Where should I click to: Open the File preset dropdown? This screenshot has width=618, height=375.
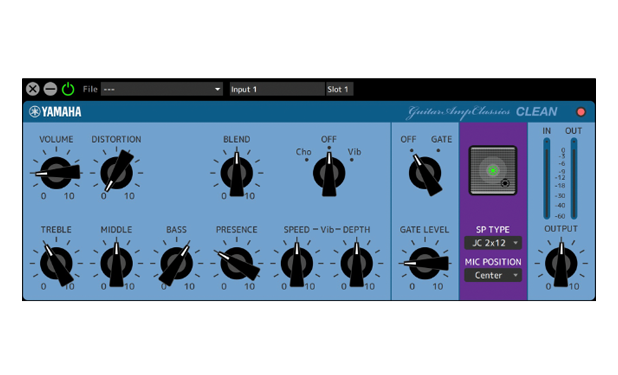162,90
